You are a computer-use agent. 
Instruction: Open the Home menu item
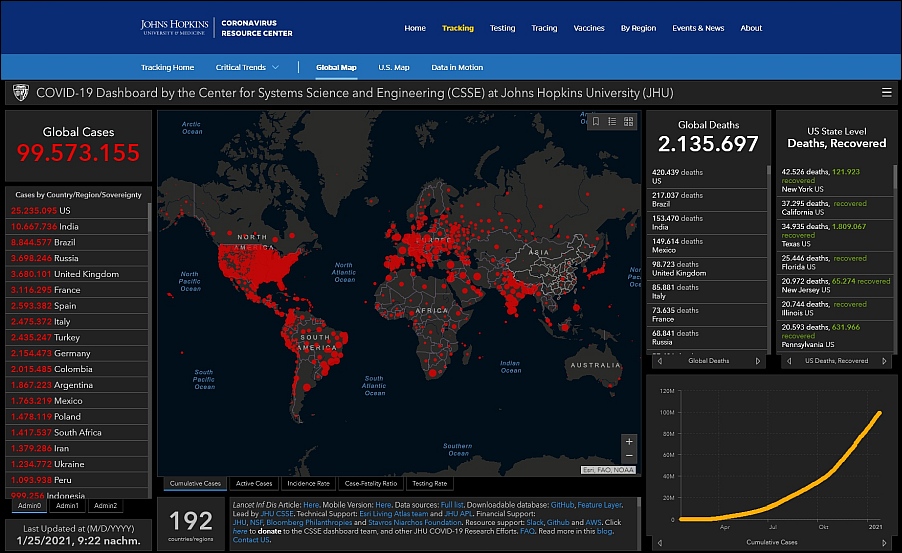[415, 28]
